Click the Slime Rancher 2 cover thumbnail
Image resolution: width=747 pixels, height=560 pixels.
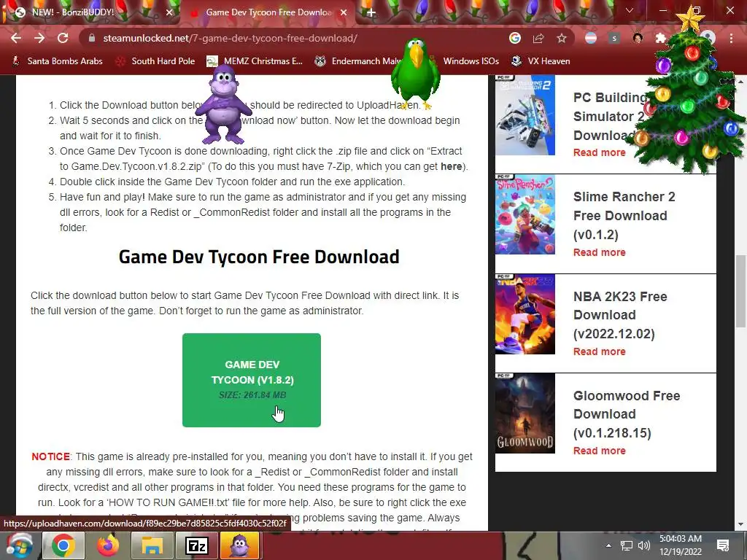click(x=525, y=214)
